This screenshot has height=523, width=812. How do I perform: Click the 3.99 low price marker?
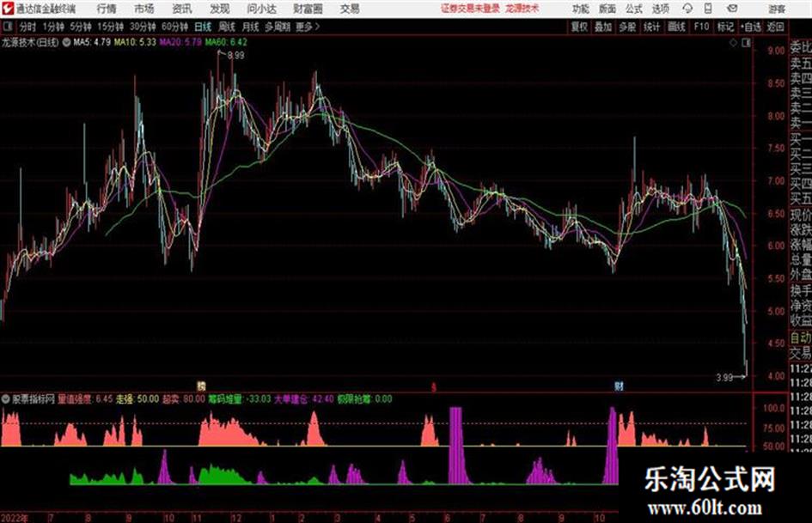[x=724, y=378]
